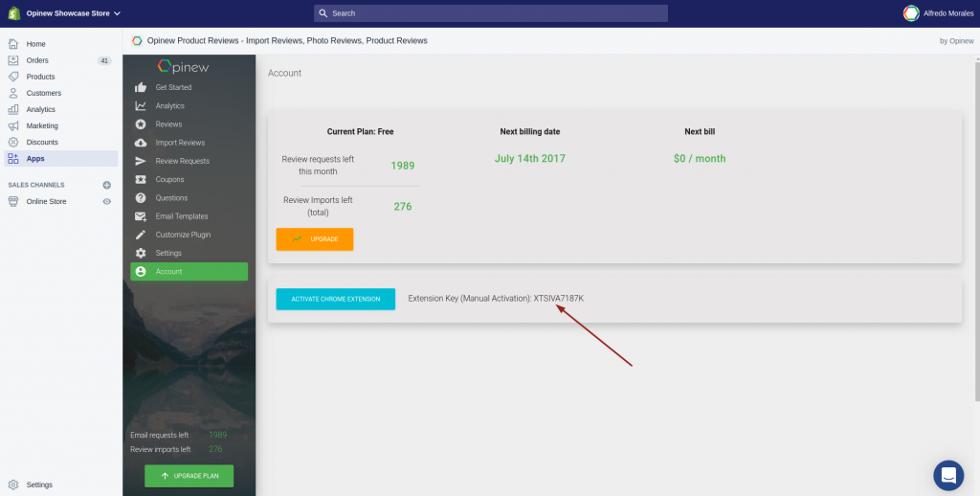Click the Marketing megaphone icon
This screenshot has height=496, width=980.
pyautogui.click(x=13, y=125)
